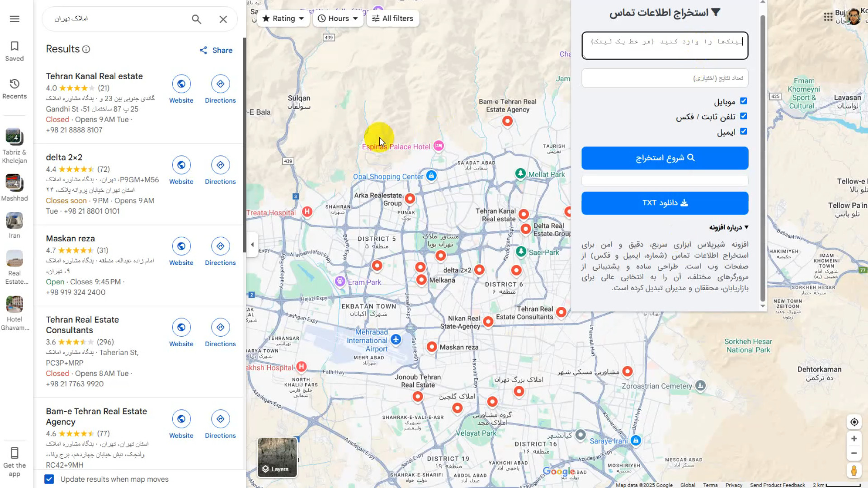868x488 pixels.
Task: Click the extension progress bar
Action: coord(665,181)
